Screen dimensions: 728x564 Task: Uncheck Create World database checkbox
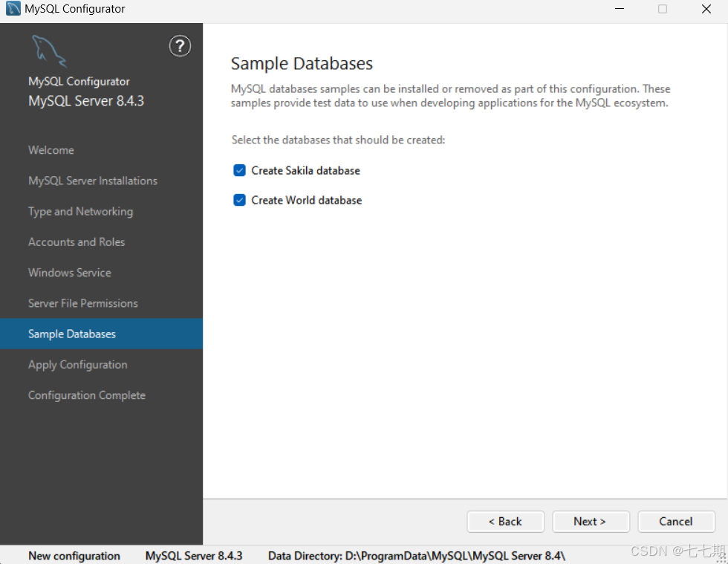click(239, 200)
